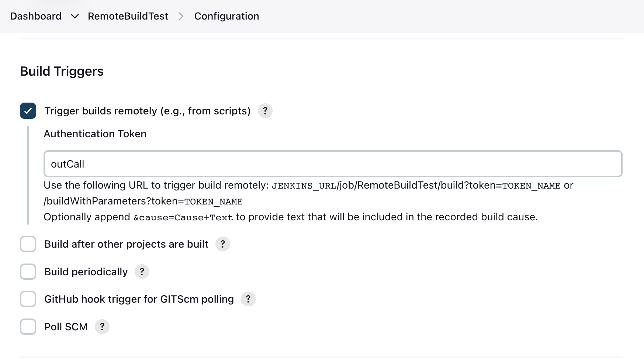Open the Poll SCM help icon

(x=102, y=327)
